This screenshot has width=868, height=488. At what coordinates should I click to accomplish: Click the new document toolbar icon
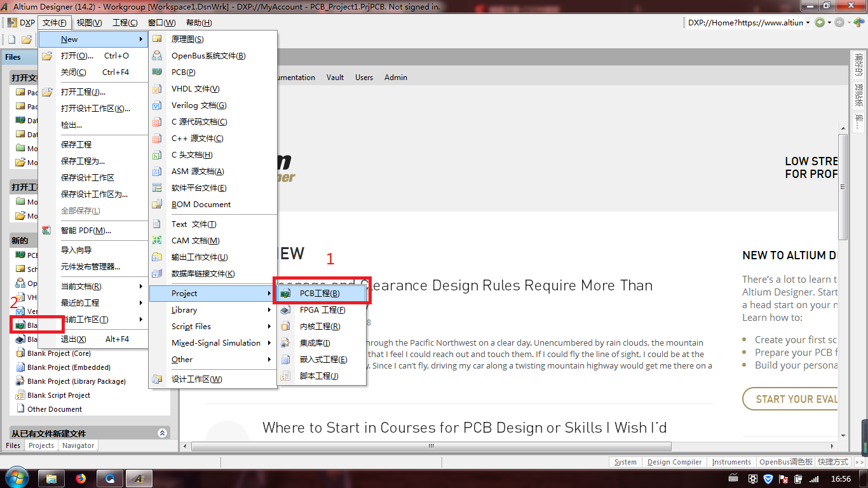click(11, 39)
